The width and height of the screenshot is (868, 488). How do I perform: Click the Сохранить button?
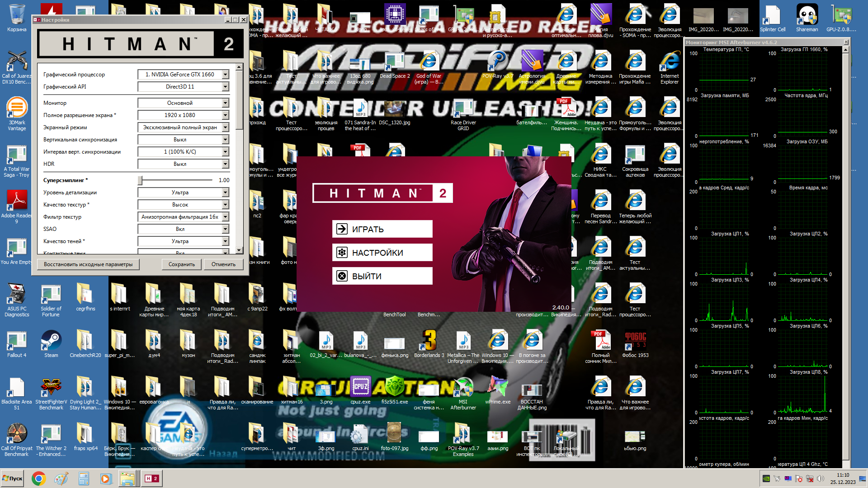[181, 264]
